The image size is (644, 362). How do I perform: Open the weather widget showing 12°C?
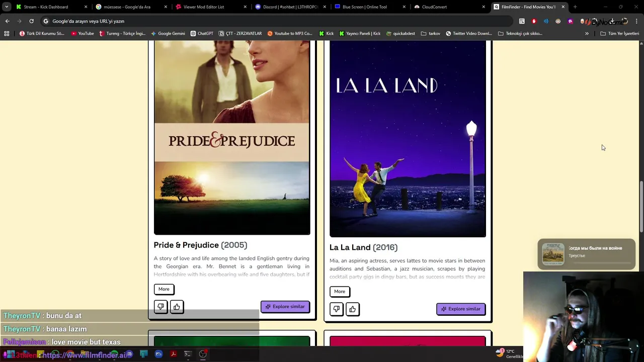pos(509,353)
